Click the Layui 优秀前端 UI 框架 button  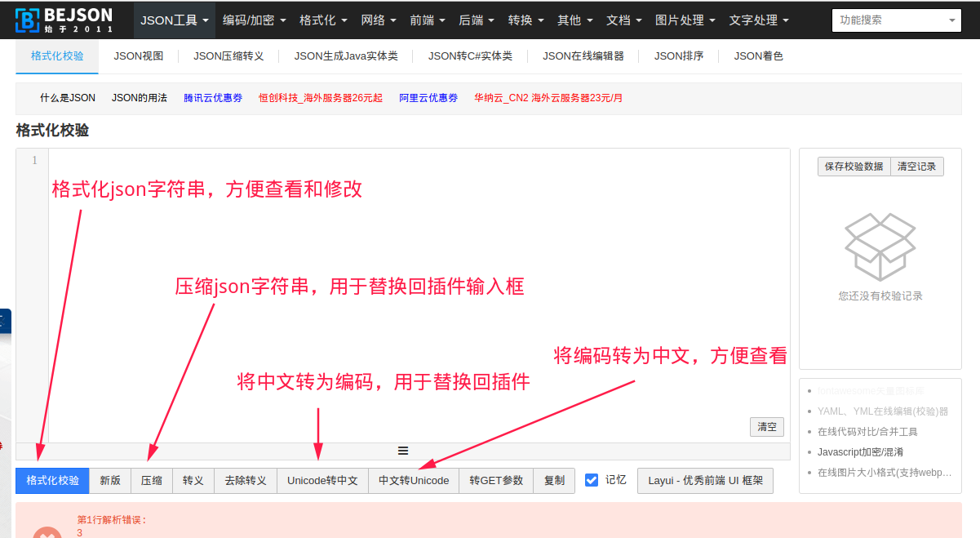tap(706, 481)
